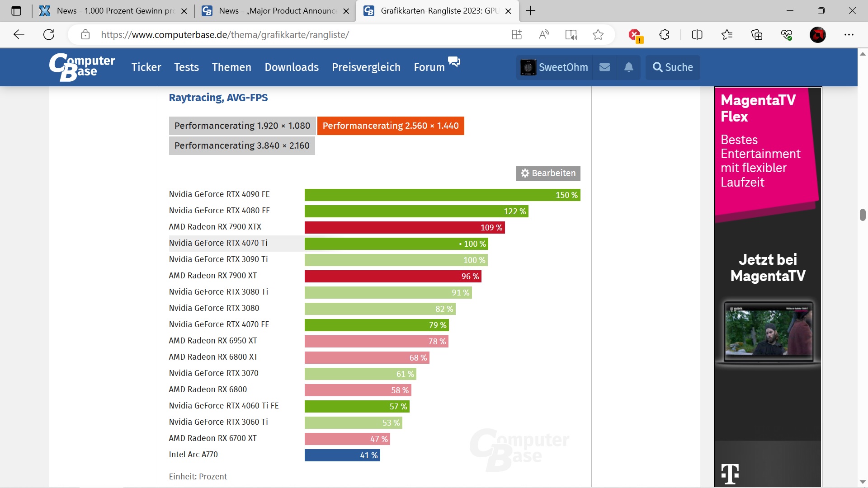Add page to favorites star icon
The width and height of the screenshot is (868, 488).
coord(598,35)
